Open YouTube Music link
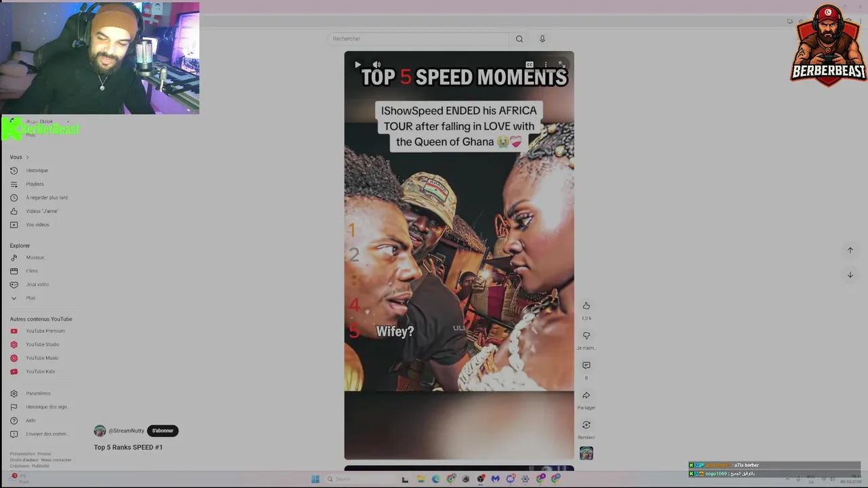Screen dimensions: 868x488 point(42,358)
